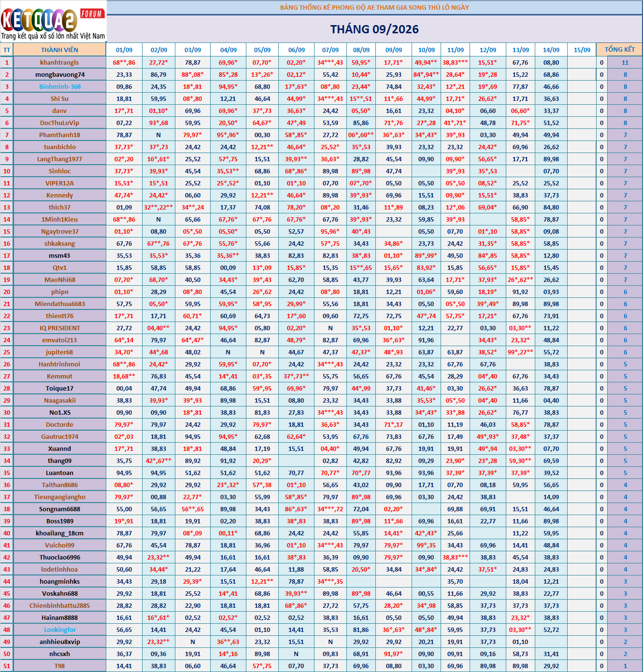Select the 14/09 date column header
Viewport: 643px width, 672px height.
551,50
